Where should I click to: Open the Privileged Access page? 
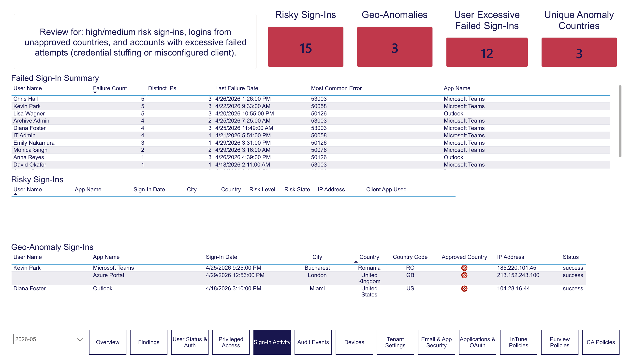pos(231,342)
